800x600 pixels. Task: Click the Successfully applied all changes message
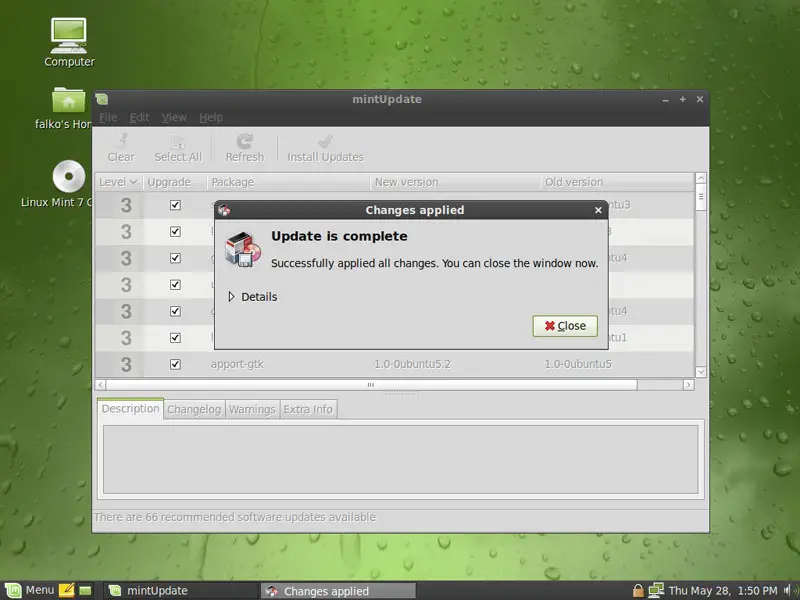434,263
